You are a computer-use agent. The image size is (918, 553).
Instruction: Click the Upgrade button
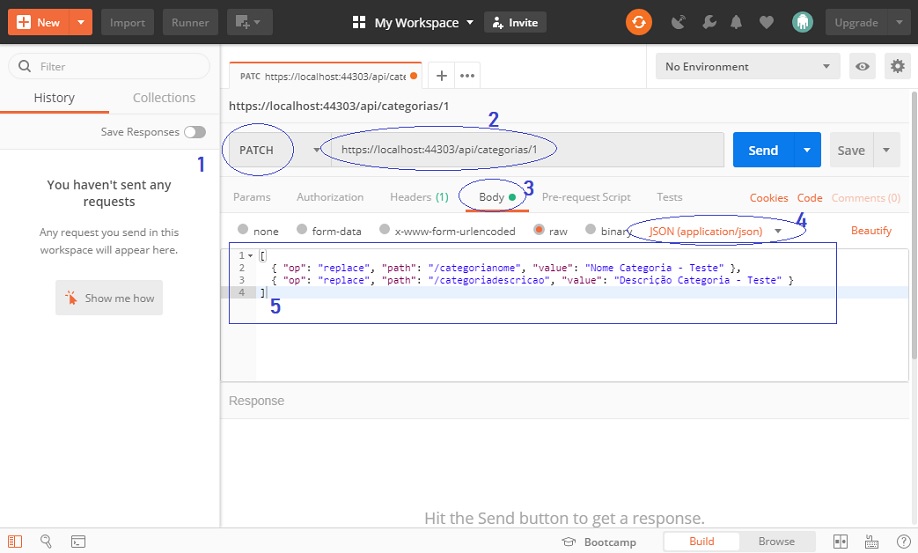click(x=856, y=22)
